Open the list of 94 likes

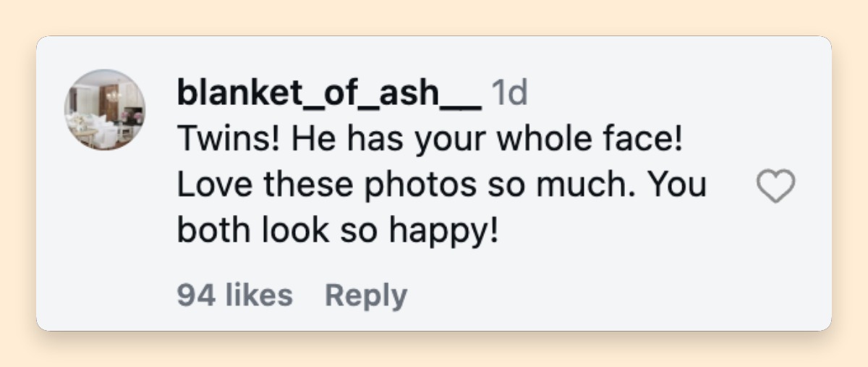tap(235, 295)
